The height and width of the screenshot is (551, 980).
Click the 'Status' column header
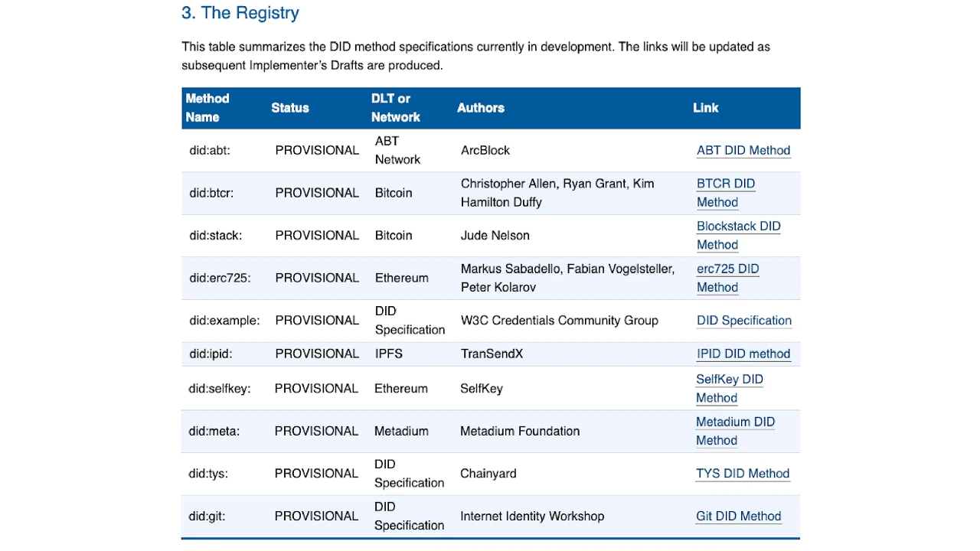(290, 108)
